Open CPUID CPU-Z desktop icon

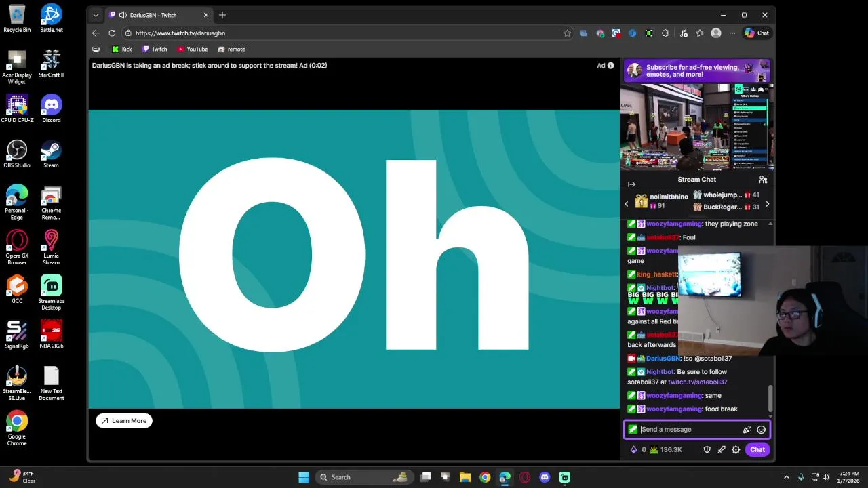tap(17, 108)
